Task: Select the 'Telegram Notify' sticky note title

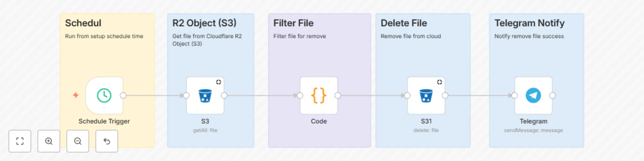Action: pos(530,23)
